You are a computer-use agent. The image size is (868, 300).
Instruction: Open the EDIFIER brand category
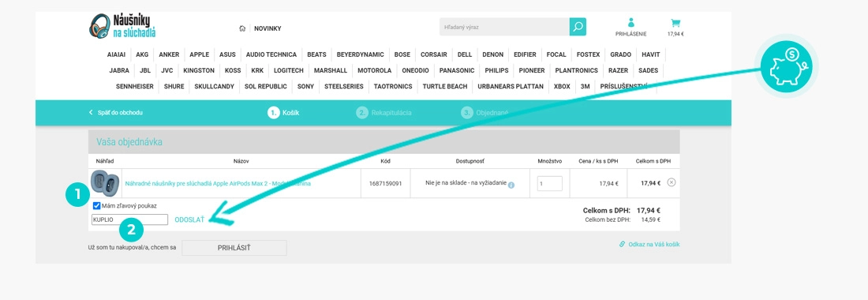pos(525,54)
